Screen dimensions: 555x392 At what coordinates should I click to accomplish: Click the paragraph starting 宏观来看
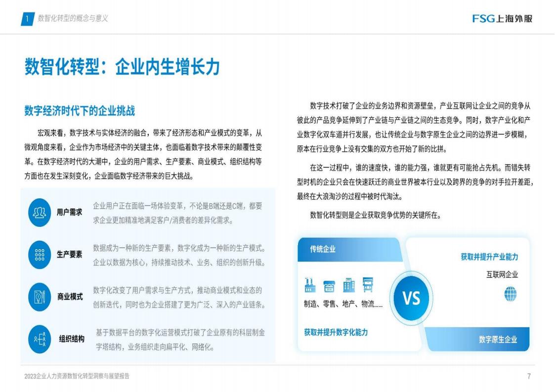point(143,154)
